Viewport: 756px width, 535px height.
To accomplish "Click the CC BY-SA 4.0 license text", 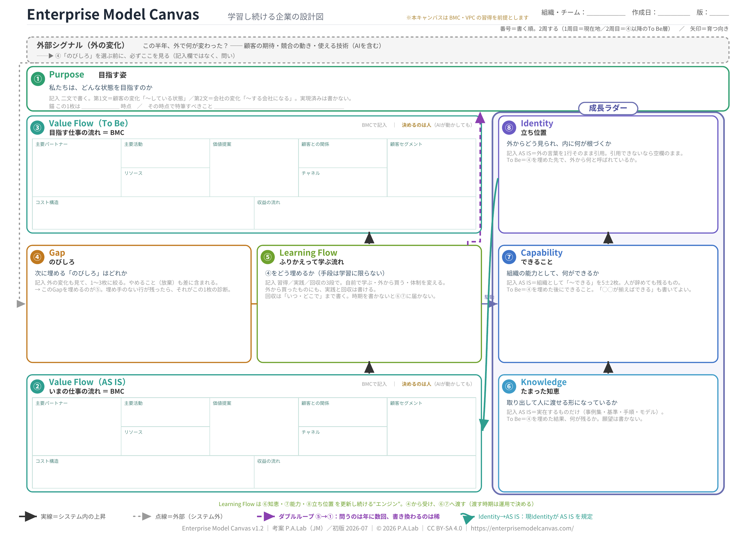I will pyautogui.click(x=444, y=528).
